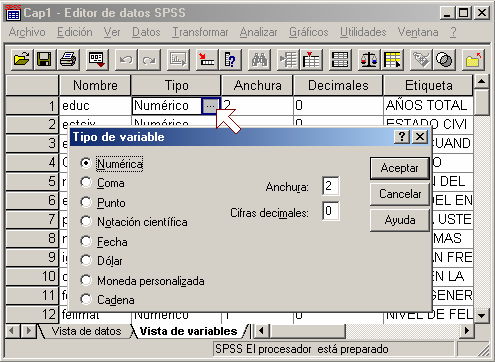The width and height of the screenshot is (495, 362).
Task: Click the Insert case toolbar icon
Action: pyautogui.click(x=288, y=60)
